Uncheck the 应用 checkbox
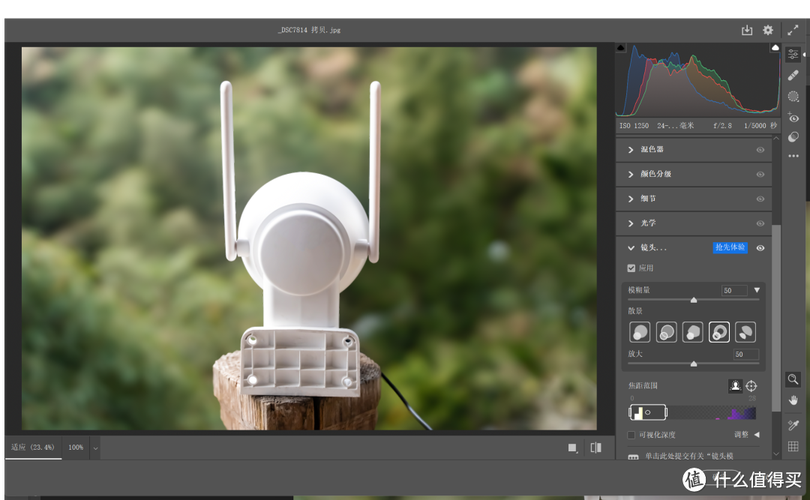Image resolution: width=810 pixels, height=500 pixels. (631, 268)
